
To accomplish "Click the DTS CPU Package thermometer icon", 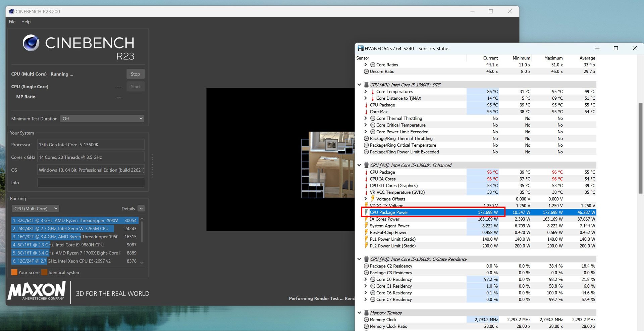I will [366, 105].
